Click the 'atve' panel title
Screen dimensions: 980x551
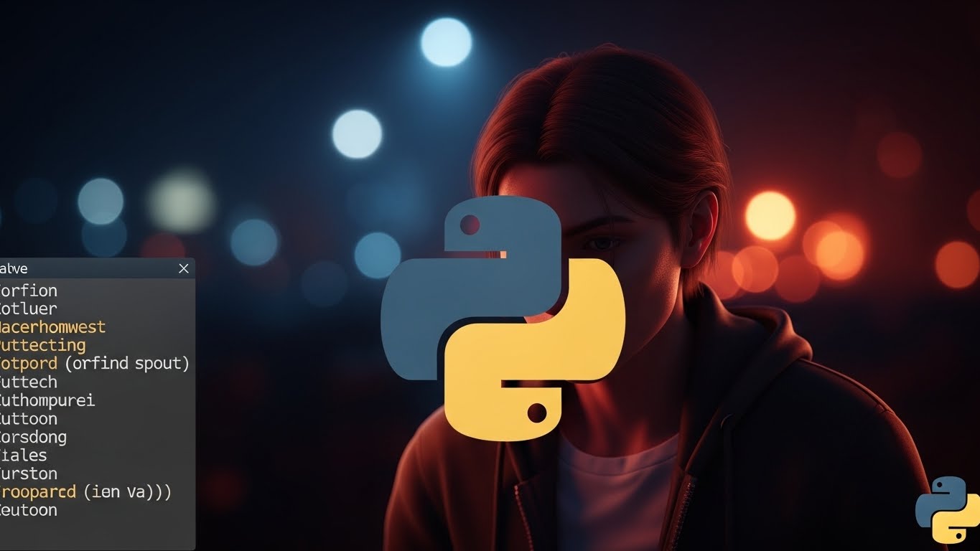tap(14, 268)
